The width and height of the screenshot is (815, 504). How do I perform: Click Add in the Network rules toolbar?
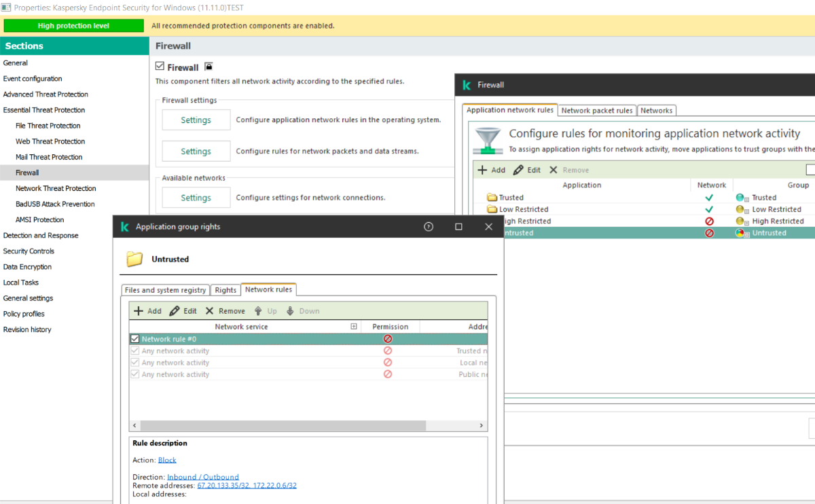click(x=147, y=311)
